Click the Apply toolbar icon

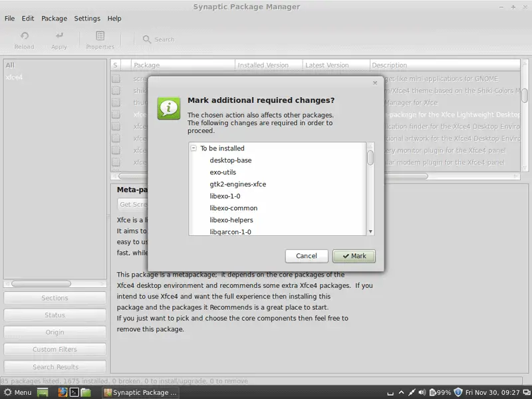[x=59, y=35]
